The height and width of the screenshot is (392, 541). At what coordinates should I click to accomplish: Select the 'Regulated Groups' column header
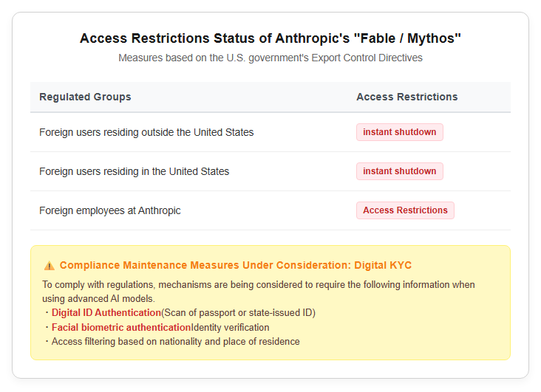click(x=85, y=97)
